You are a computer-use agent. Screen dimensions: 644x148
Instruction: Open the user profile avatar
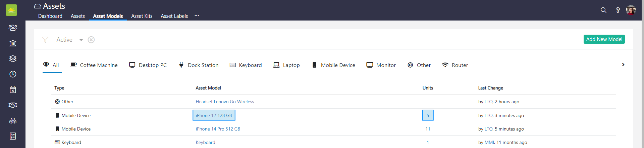click(631, 10)
